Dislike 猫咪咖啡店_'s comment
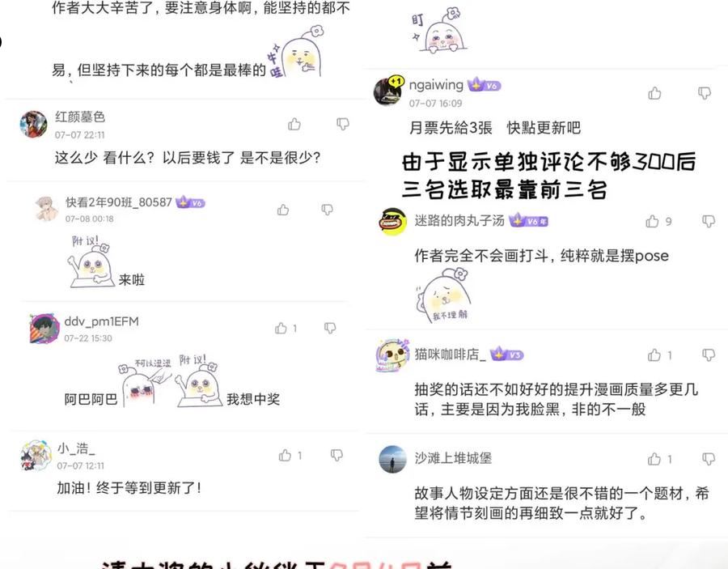The height and width of the screenshot is (569, 728). tap(709, 355)
